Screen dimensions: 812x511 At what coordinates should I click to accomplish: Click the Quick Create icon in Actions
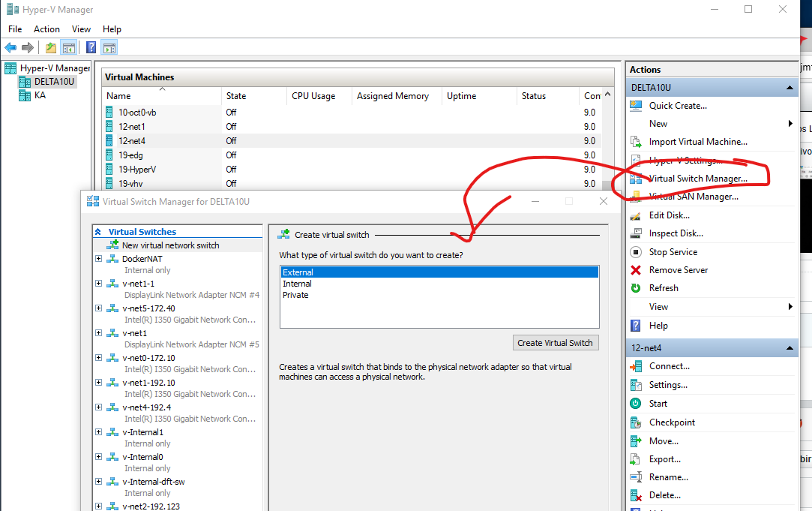point(636,106)
